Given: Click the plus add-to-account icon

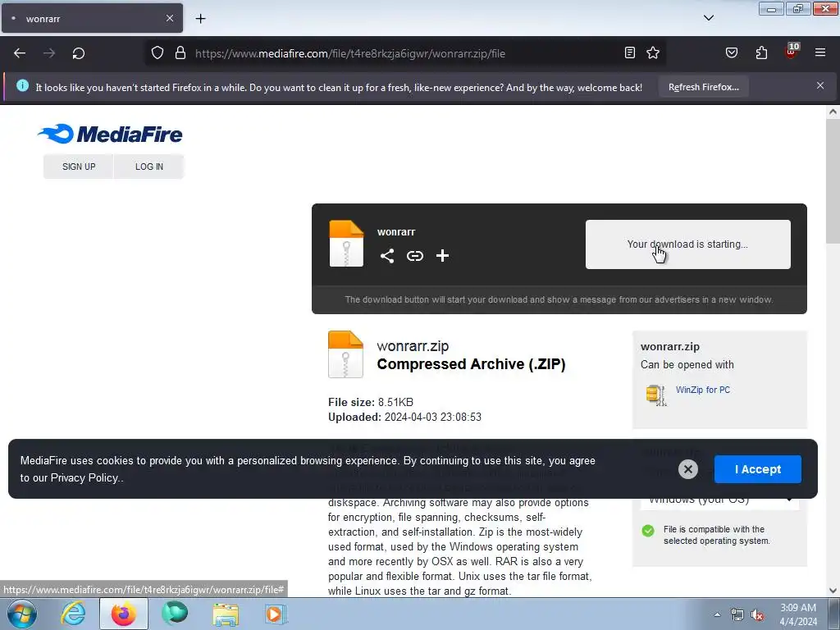Looking at the screenshot, I should tap(442, 256).
